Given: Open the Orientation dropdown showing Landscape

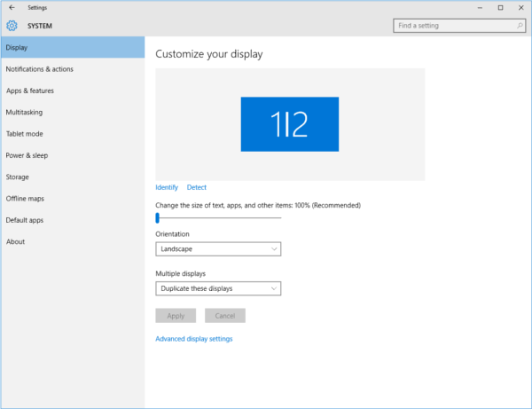Looking at the screenshot, I should [218, 248].
